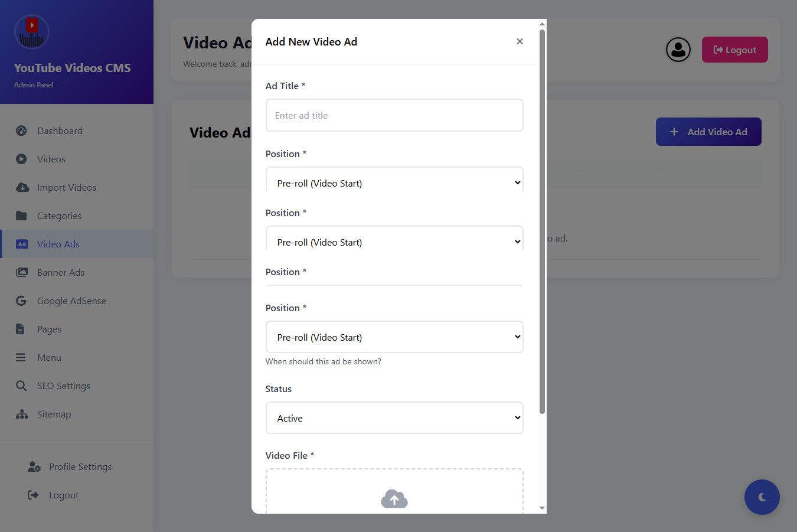The width and height of the screenshot is (797, 532).
Task: Click the Import Videos cloud download icon
Action: 22,187
